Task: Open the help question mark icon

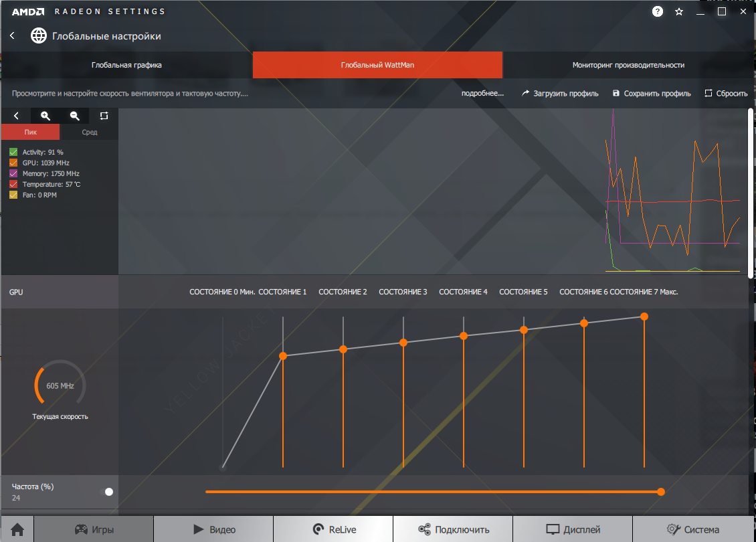Action: [x=657, y=11]
